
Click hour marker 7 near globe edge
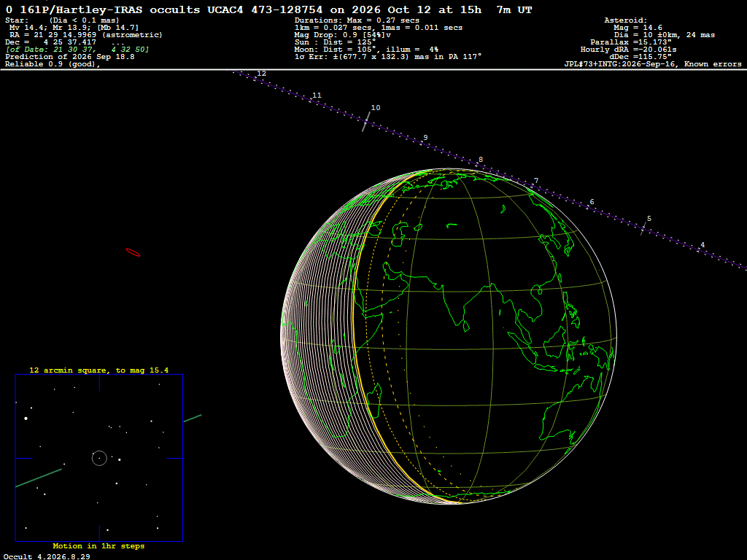click(536, 181)
